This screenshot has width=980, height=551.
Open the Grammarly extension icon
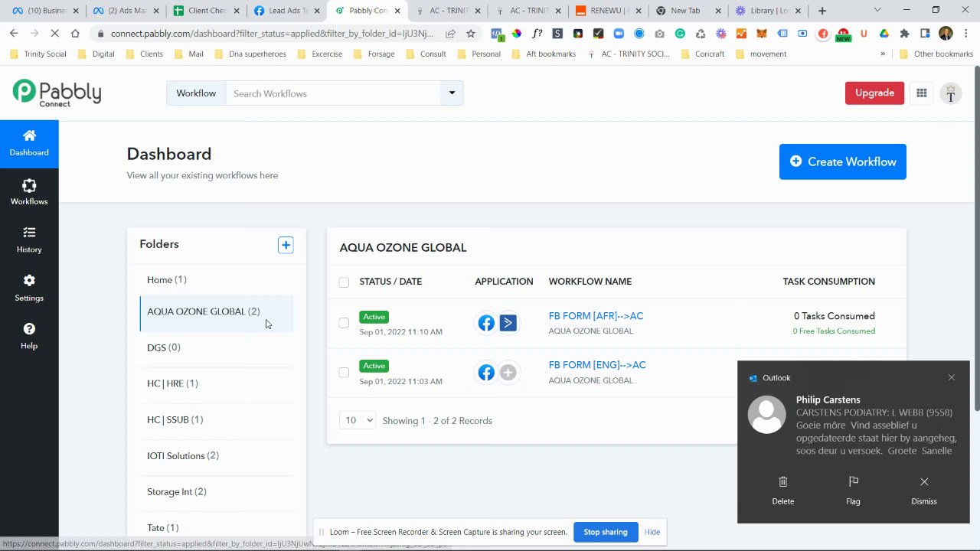pos(680,34)
